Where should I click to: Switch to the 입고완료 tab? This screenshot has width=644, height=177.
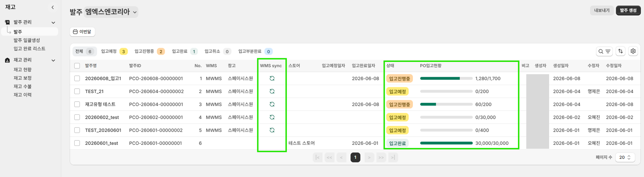tap(185, 51)
